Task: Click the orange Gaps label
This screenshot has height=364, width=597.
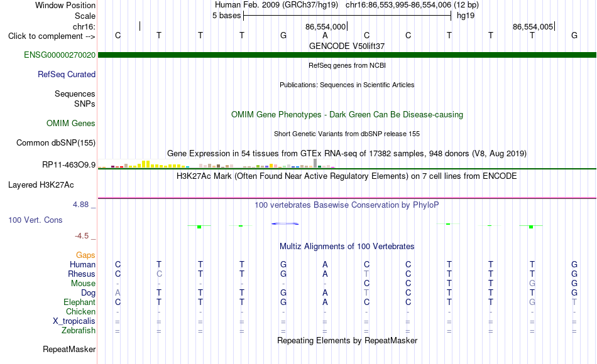Action: pos(85,255)
